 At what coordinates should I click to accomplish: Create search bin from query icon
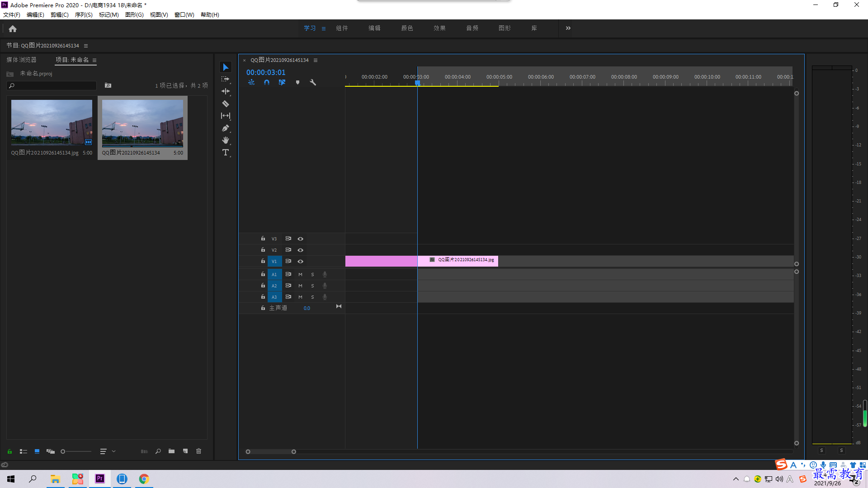point(108,85)
